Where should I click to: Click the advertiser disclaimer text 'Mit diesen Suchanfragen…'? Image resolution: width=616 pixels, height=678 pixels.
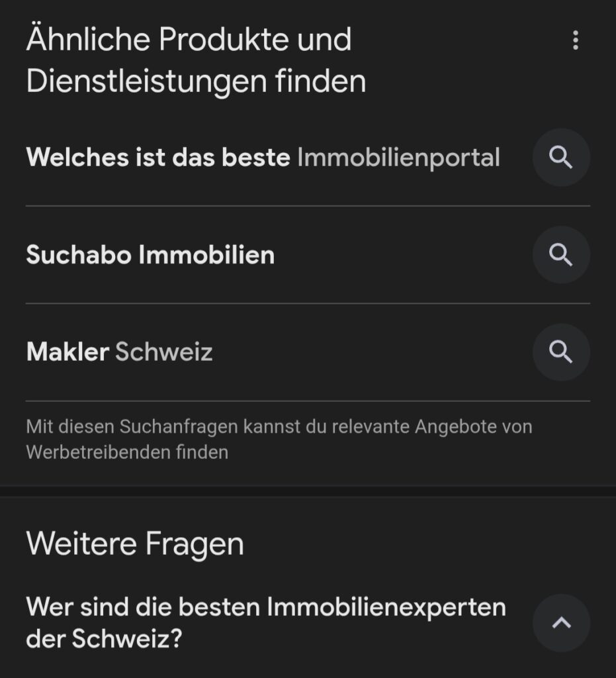[279, 440]
